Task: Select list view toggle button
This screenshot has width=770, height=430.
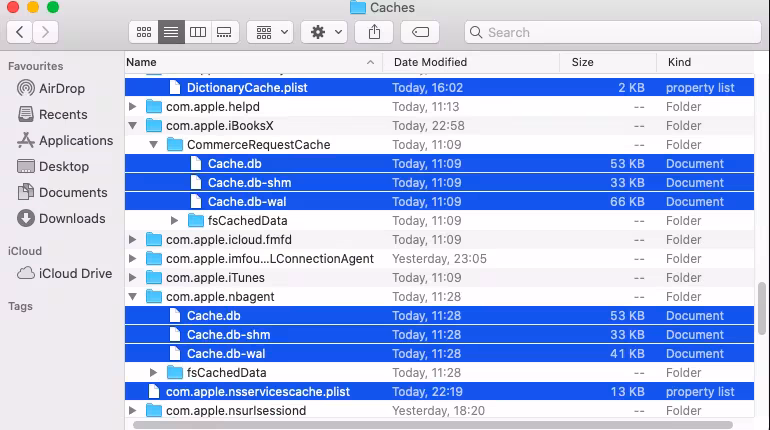Action: [171, 32]
